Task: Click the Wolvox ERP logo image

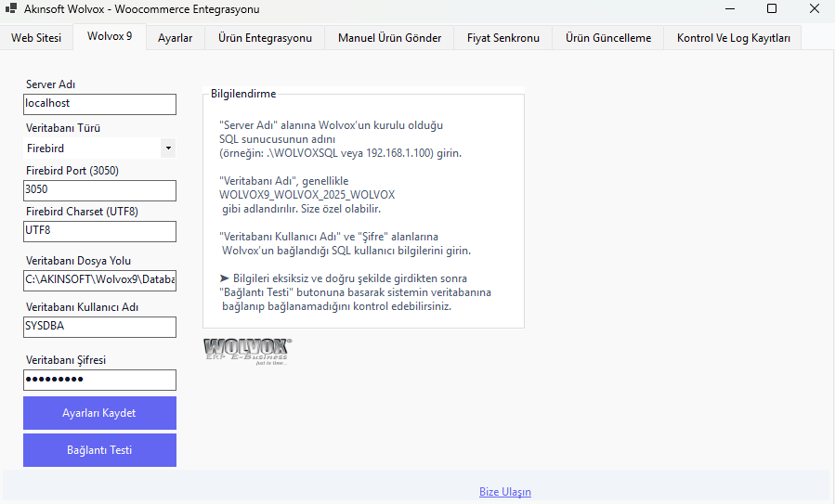Action: pyautogui.click(x=248, y=351)
